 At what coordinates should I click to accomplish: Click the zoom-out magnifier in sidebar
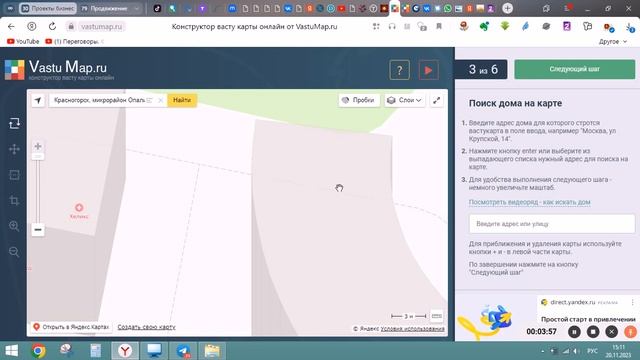click(x=14, y=252)
